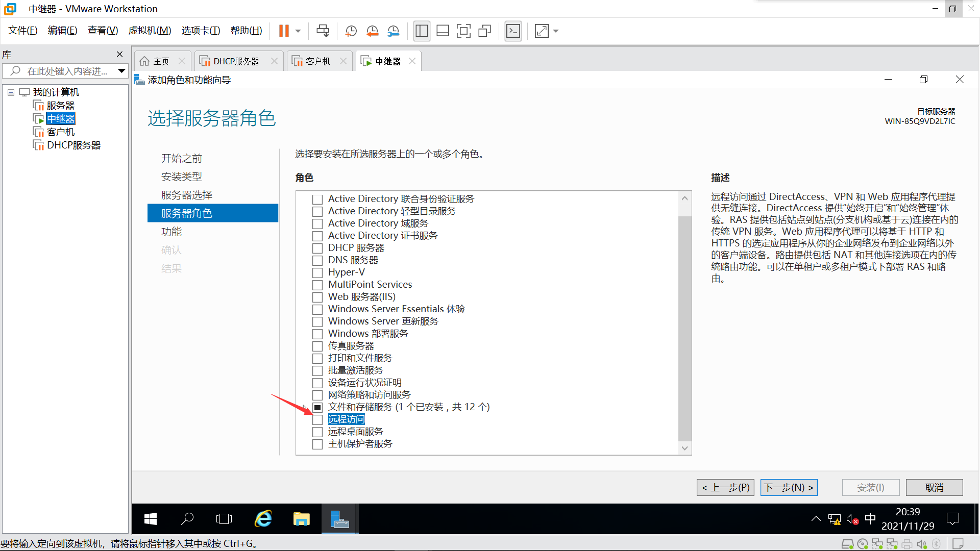The image size is (980, 551).
Task: Open the 虚拟机(M) menu
Action: 150,31
